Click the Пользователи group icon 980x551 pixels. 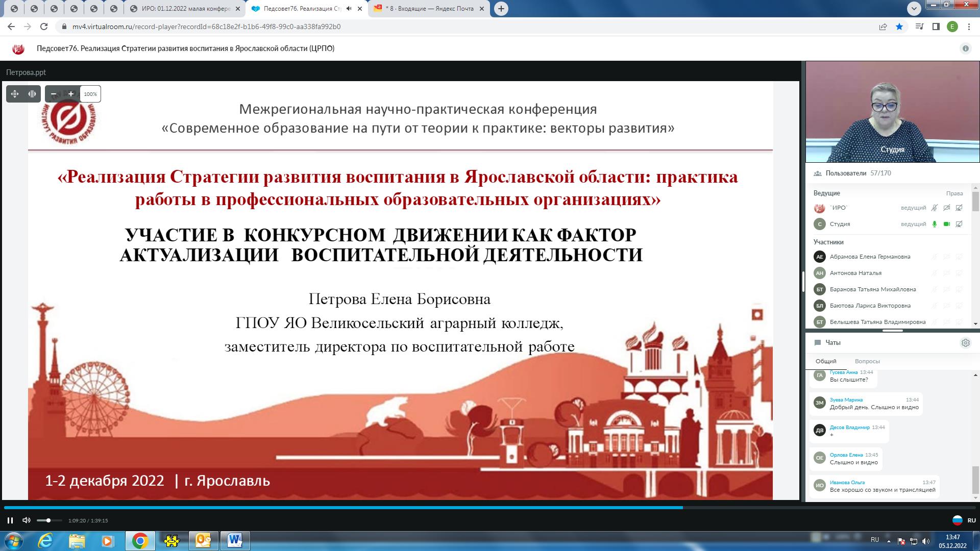coord(818,173)
